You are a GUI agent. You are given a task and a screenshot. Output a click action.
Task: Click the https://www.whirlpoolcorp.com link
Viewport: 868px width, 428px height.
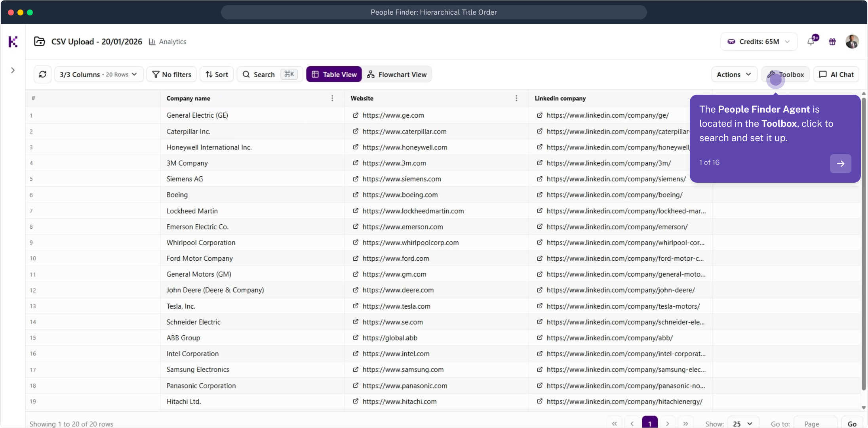(x=411, y=243)
